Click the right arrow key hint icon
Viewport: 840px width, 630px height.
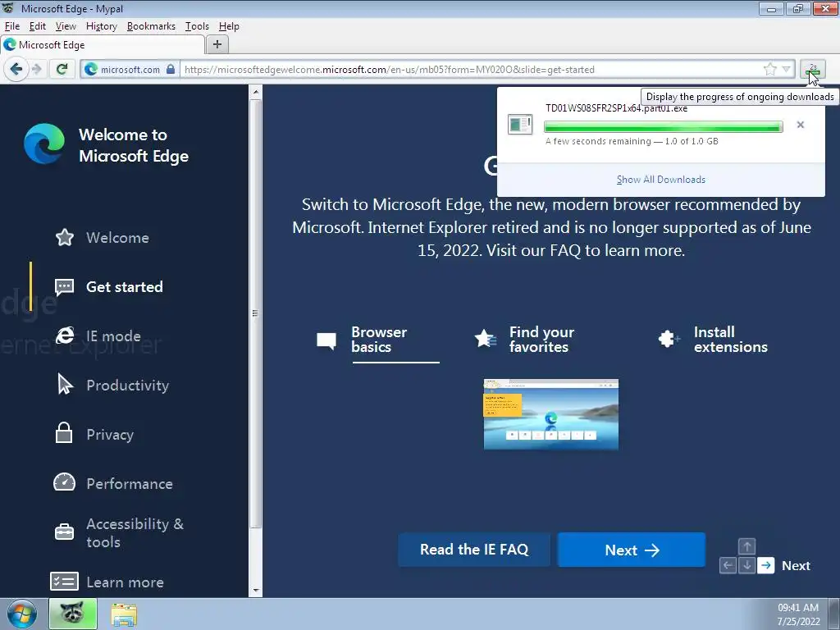[x=766, y=565]
